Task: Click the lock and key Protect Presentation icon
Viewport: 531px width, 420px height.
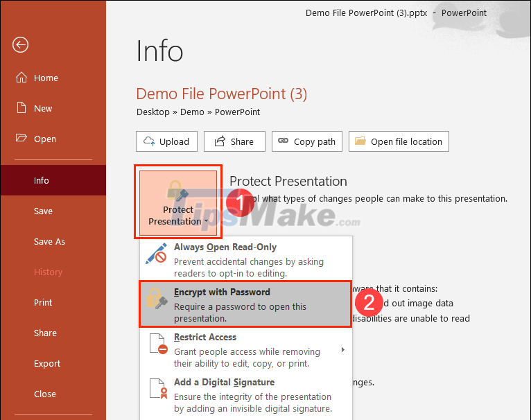Action: pos(178,191)
